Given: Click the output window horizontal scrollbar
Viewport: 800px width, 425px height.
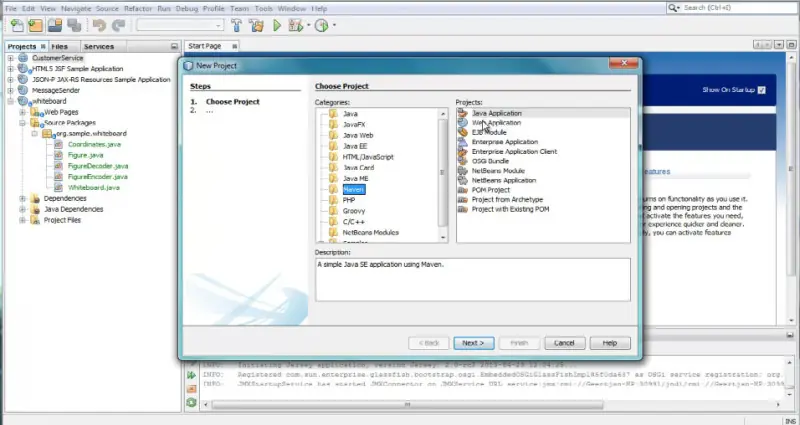Looking at the screenshot, I should (407, 405).
